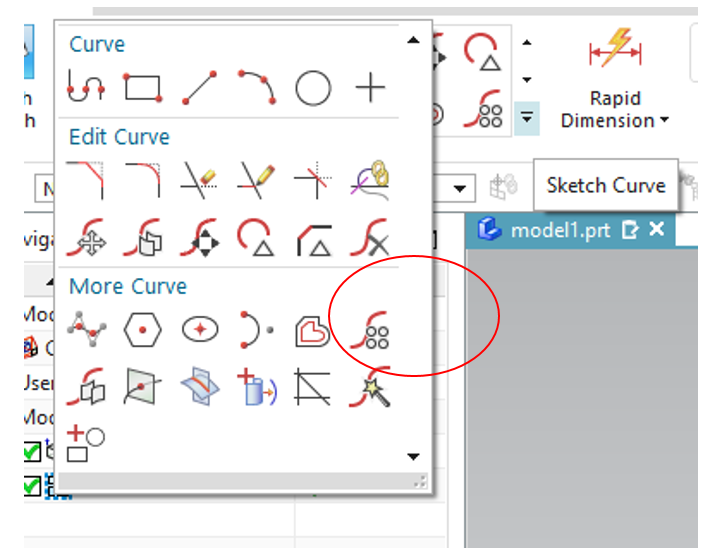Pick the Scale Curve tool
The image size is (706, 557).
(x=199, y=237)
